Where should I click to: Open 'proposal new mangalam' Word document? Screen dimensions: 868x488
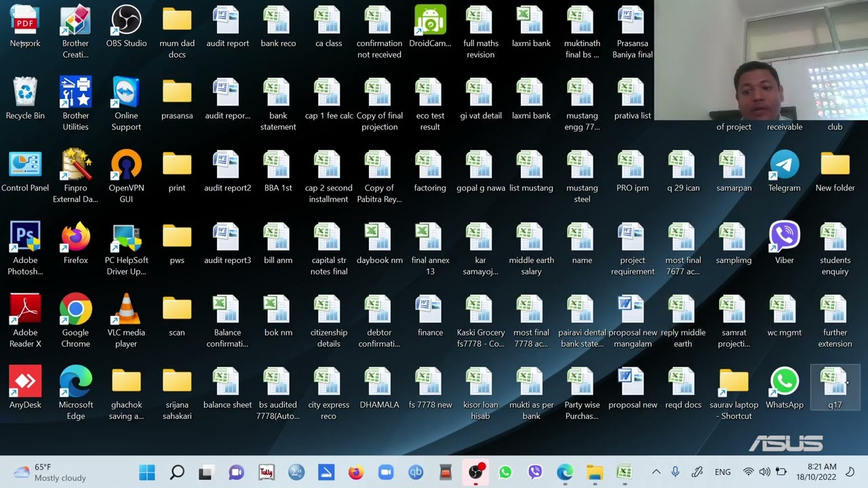[x=633, y=321]
